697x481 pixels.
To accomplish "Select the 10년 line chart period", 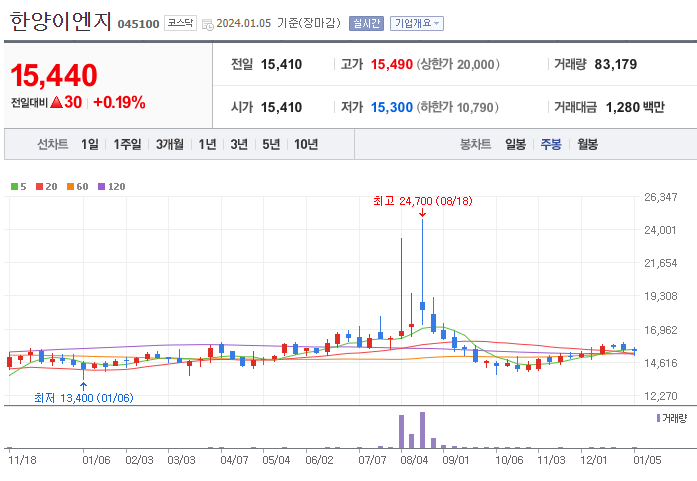I will click(306, 144).
